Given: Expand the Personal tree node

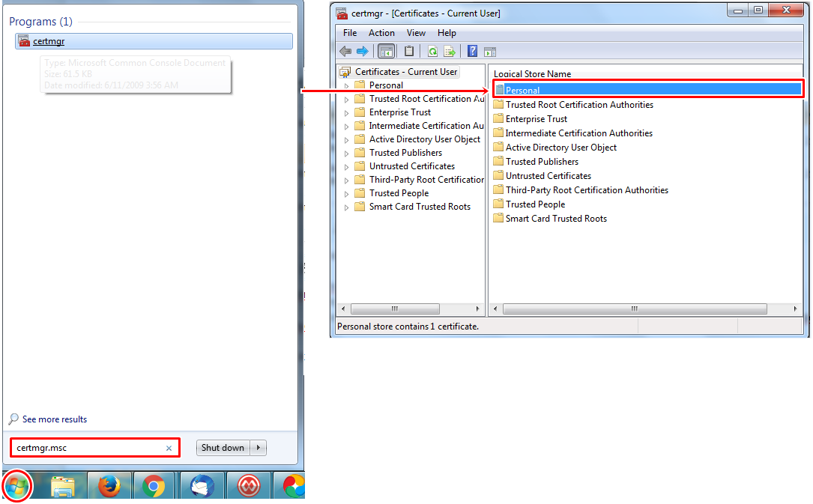Looking at the screenshot, I should 347,85.
